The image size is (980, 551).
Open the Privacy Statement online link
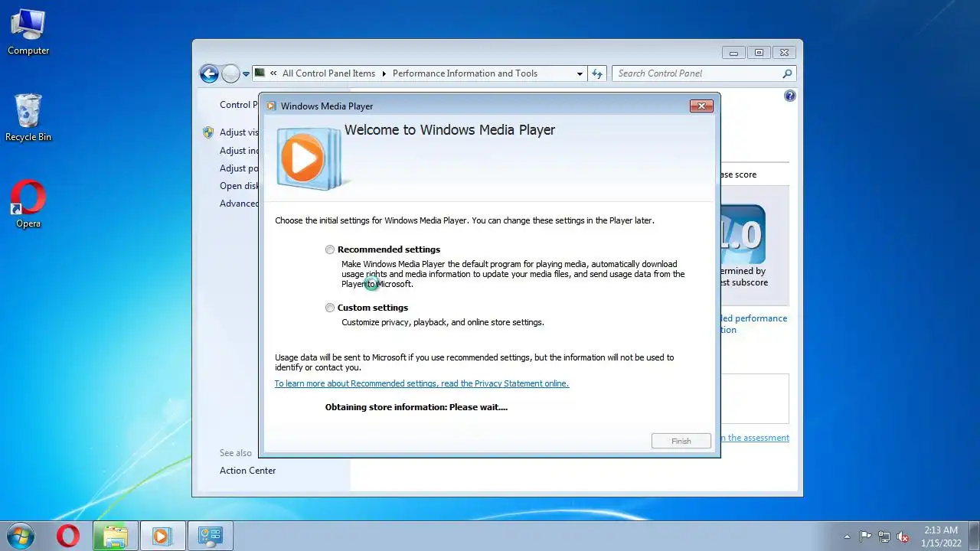(x=422, y=383)
